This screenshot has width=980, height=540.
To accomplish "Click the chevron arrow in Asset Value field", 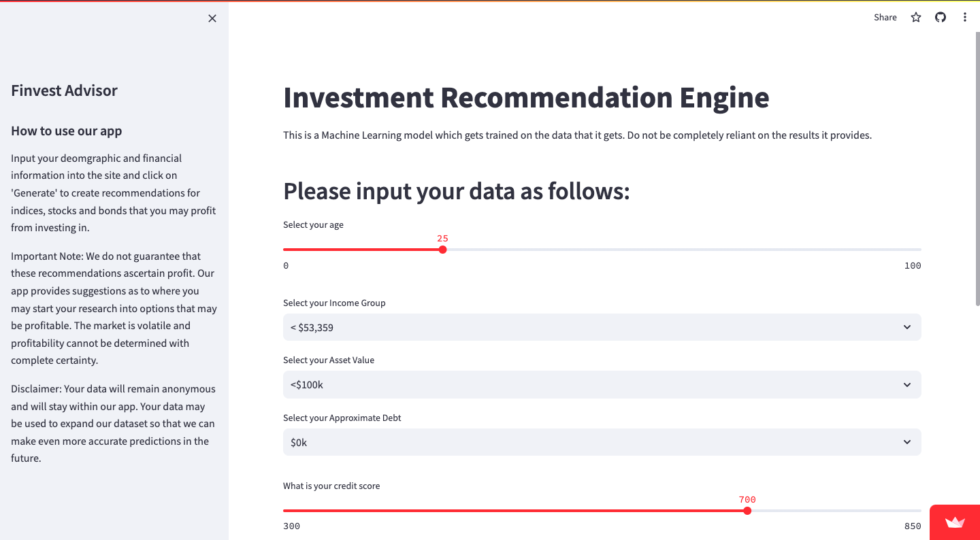I will pyautogui.click(x=907, y=385).
